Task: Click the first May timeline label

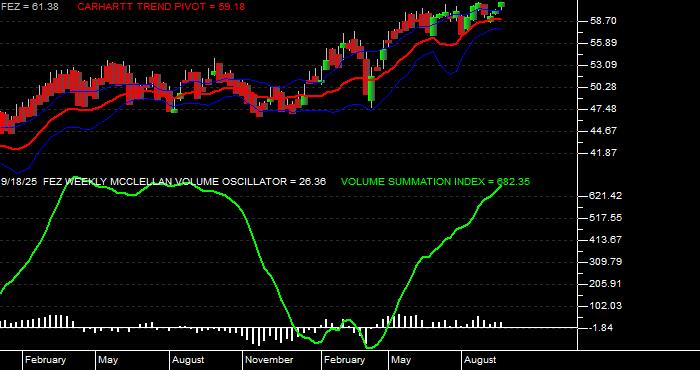Action: [108, 360]
